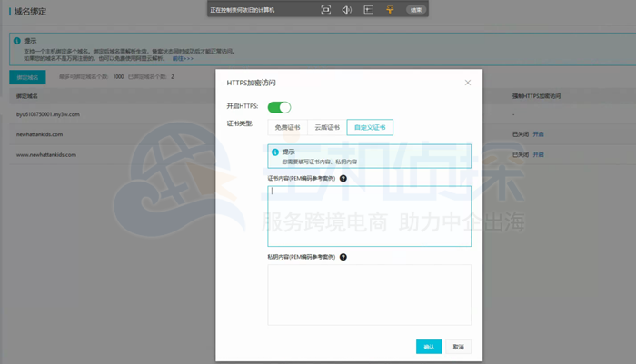Viewport: 636px width, 364px height.
Task: Click the orange pin icon in remote toolbar
Action: tap(390, 10)
